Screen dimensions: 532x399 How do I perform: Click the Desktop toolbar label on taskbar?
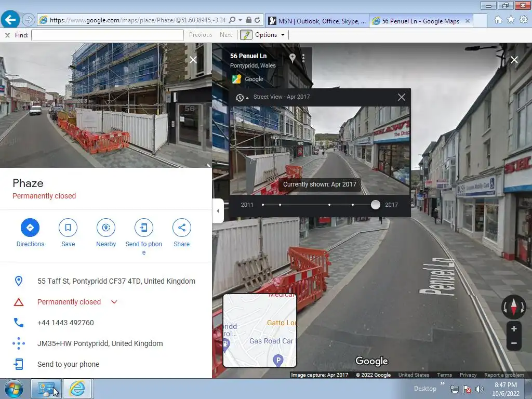[x=425, y=389]
